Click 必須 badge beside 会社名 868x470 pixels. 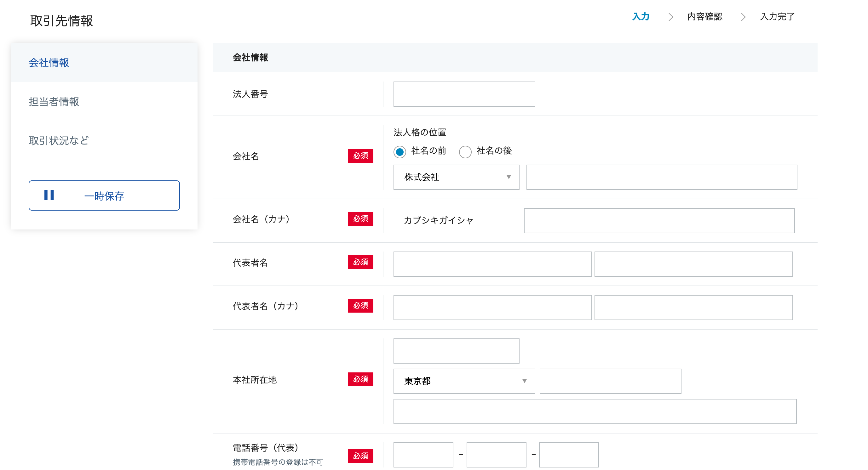(360, 156)
